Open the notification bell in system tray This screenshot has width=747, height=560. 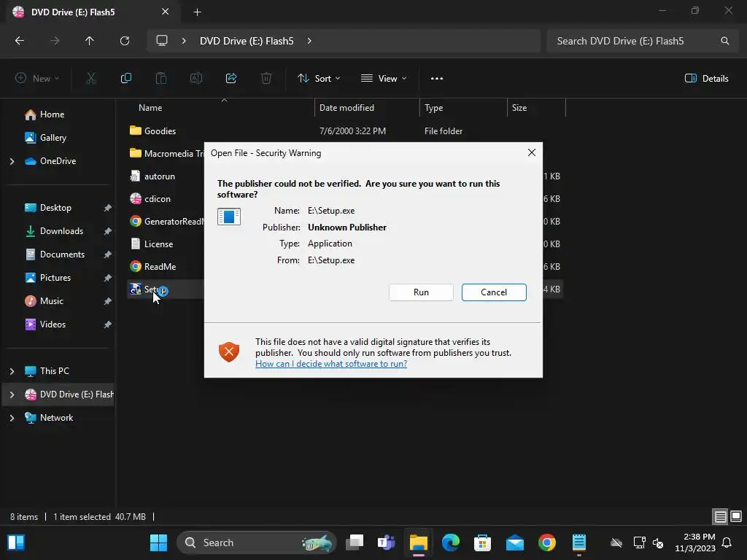727,542
